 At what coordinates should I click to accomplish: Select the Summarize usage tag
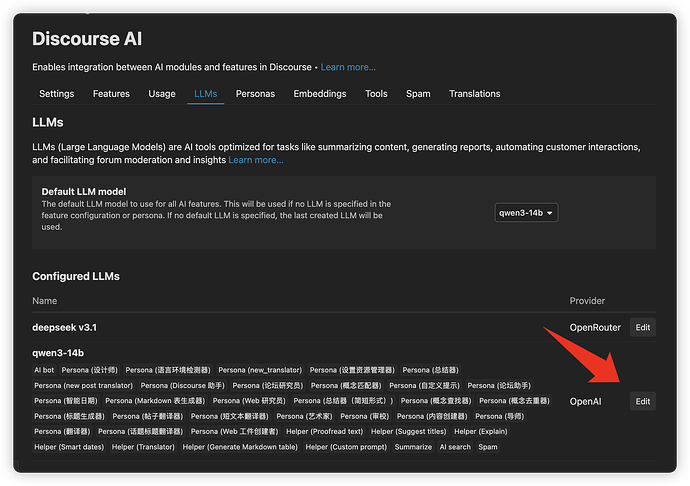tap(413, 447)
